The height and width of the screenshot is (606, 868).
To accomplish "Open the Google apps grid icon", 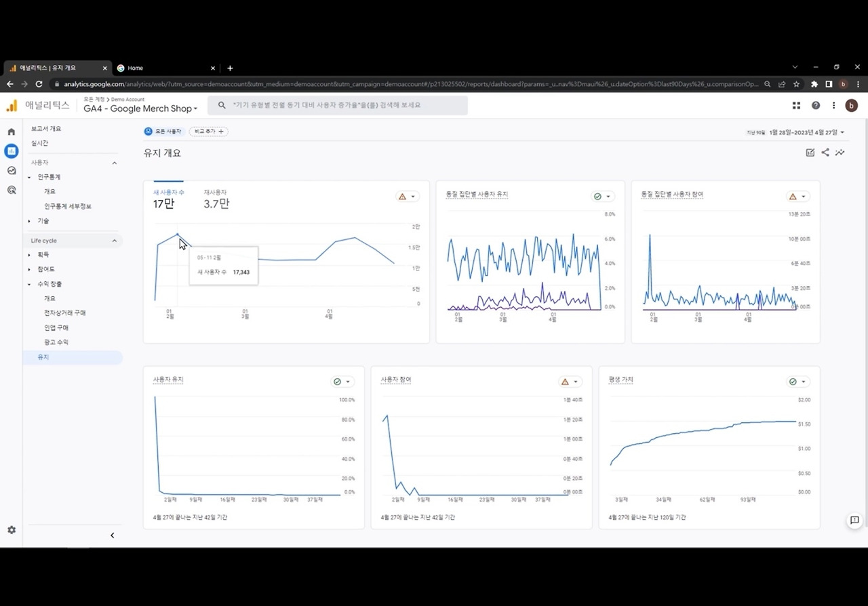I will 797,105.
